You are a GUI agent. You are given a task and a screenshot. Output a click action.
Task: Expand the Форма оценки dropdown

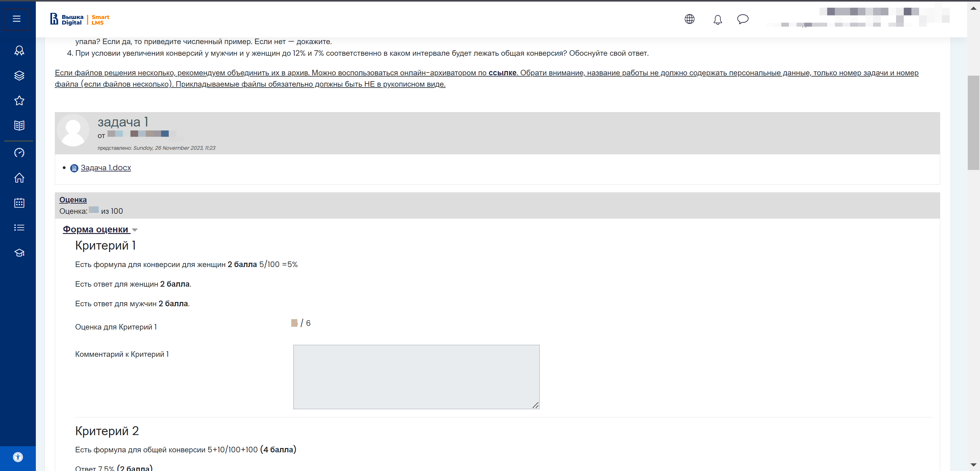pos(134,229)
